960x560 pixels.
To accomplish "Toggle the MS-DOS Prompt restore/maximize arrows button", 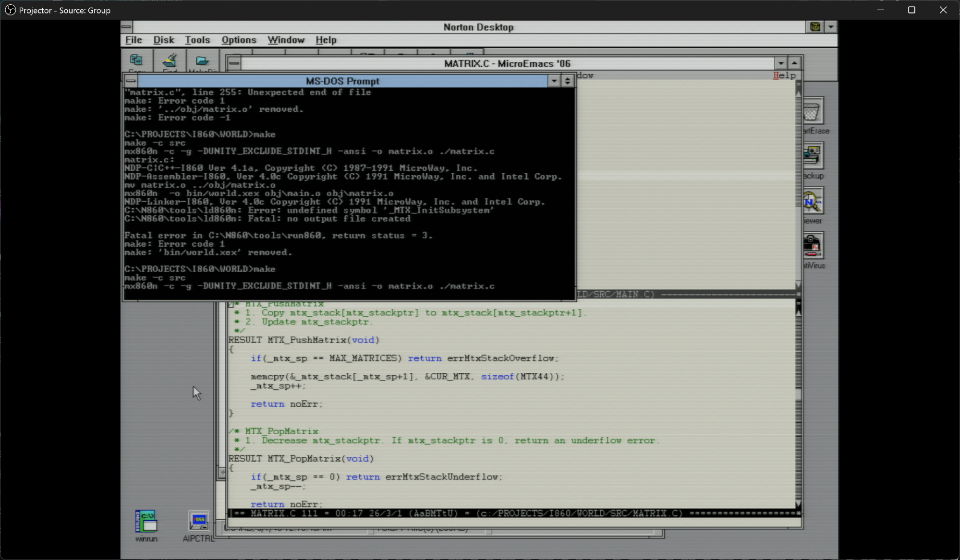I will pos(568,81).
